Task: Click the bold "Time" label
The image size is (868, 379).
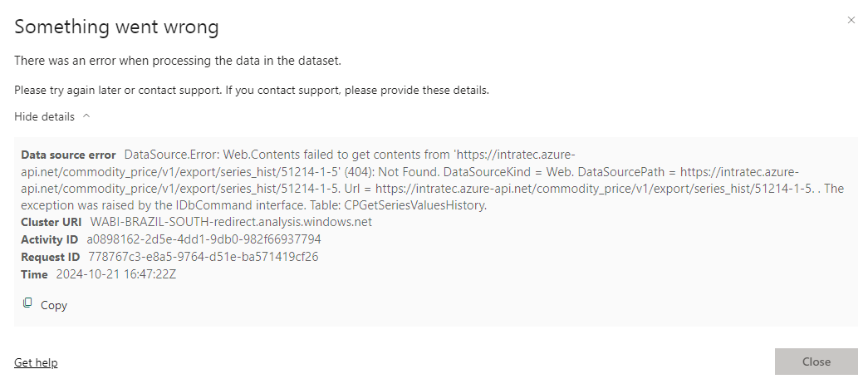Action: [34, 274]
